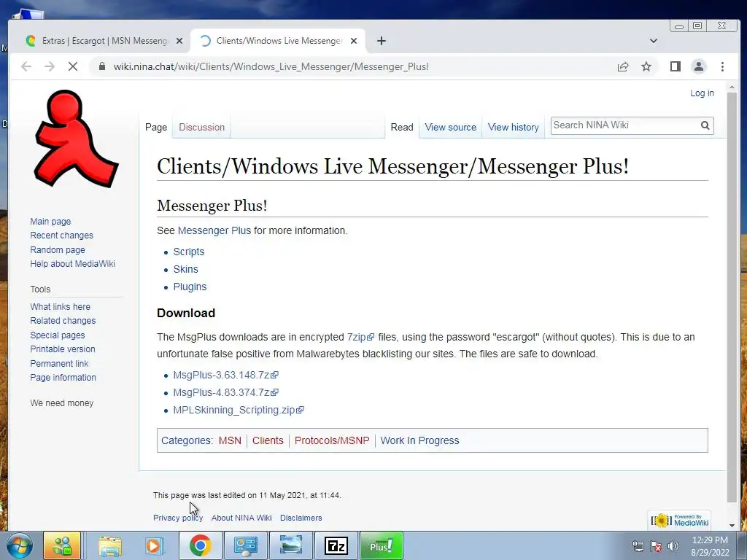Select the Page tab of the wiki
This screenshot has height=560, width=747.
click(x=156, y=127)
